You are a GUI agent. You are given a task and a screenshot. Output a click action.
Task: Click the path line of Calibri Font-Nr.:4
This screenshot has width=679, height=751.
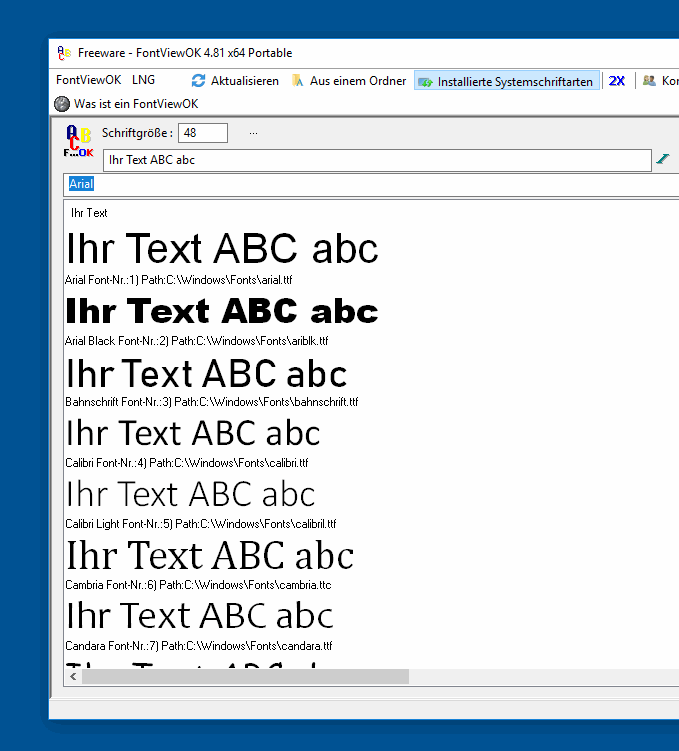tap(187, 463)
